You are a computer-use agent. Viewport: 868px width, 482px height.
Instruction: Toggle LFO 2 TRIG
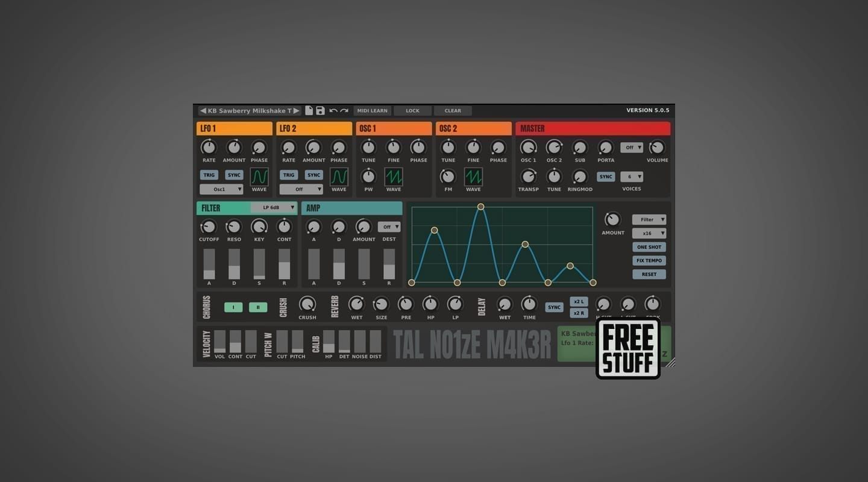click(x=289, y=175)
